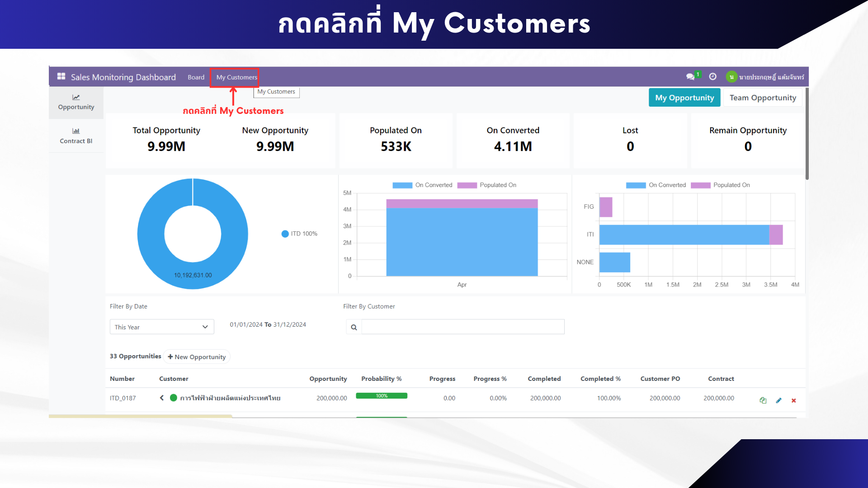This screenshot has width=868, height=488.
Task: Click the New Opportunity button
Action: [x=197, y=357]
